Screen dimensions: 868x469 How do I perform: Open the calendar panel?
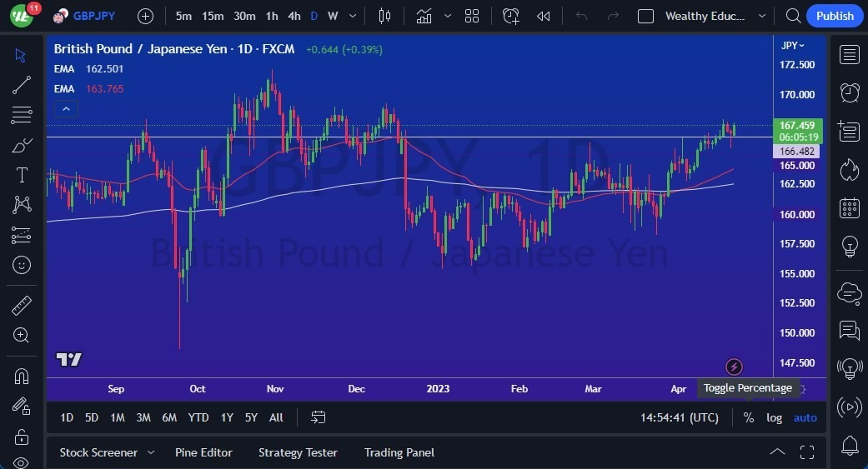tap(849, 208)
